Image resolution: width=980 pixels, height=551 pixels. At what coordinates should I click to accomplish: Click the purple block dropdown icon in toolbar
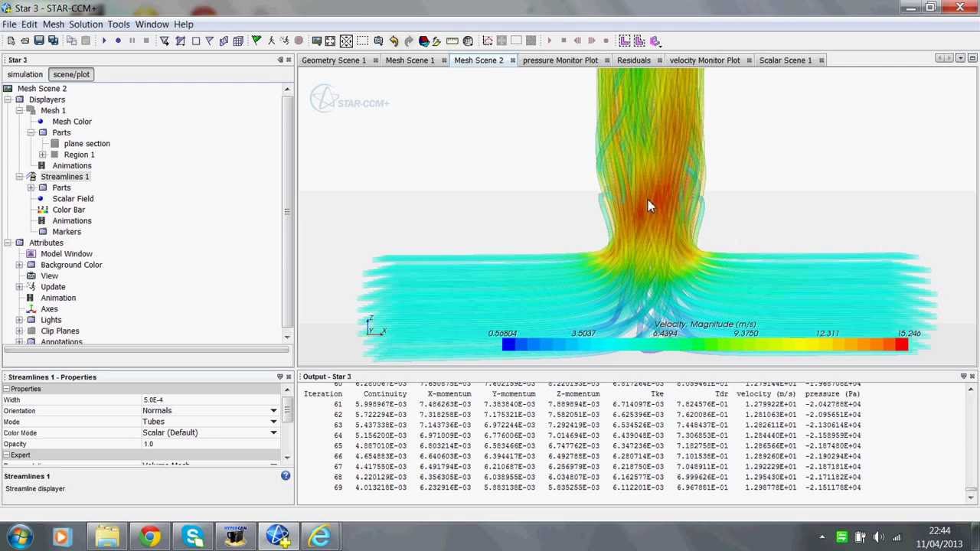tap(655, 41)
